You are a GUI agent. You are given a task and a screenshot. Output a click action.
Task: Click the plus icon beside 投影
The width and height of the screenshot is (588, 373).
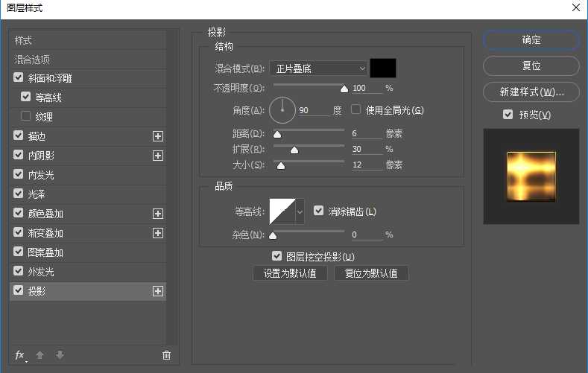158,291
